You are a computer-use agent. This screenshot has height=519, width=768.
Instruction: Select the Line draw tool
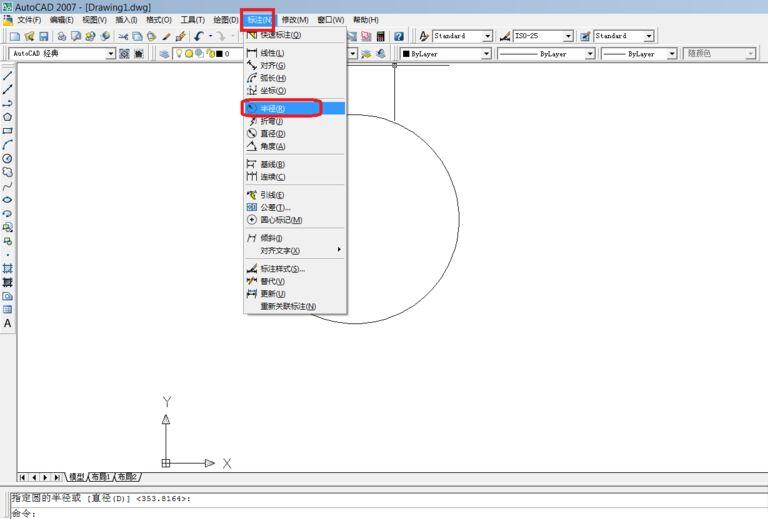tap(8, 76)
